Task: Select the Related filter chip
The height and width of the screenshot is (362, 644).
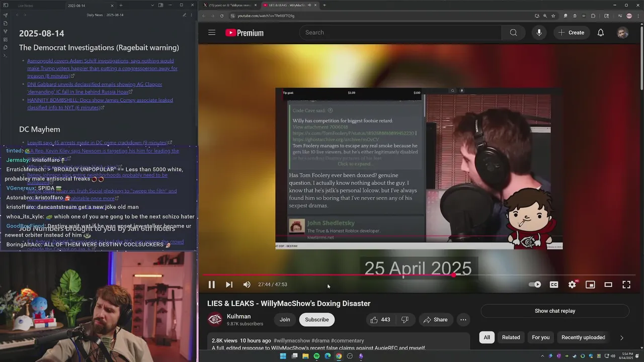Action: [x=511, y=337]
